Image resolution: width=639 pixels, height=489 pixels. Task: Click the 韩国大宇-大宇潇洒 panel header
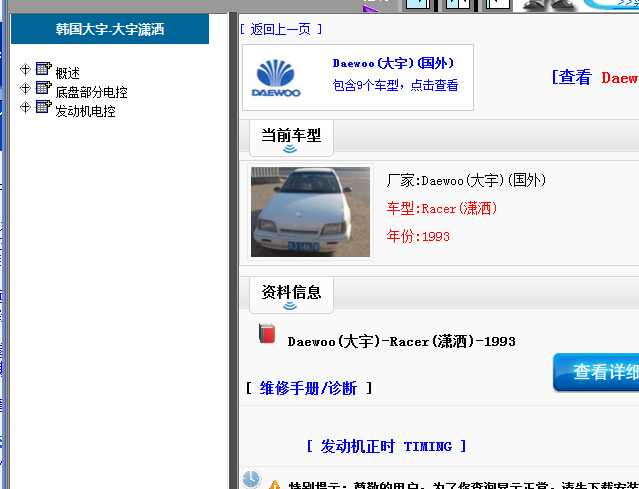(x=110, y=29)
